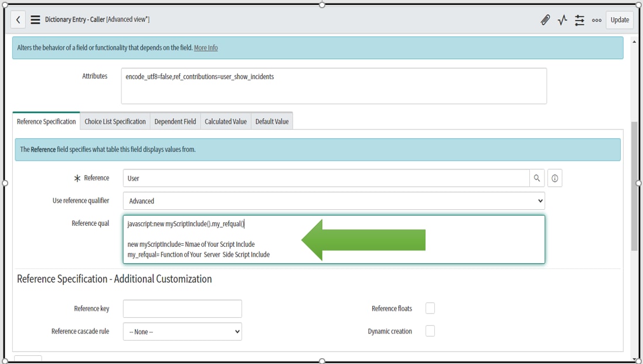Screen dimensions: 643x364
Task: Enable the Reference floats checkbox
Action: point(430,308)
